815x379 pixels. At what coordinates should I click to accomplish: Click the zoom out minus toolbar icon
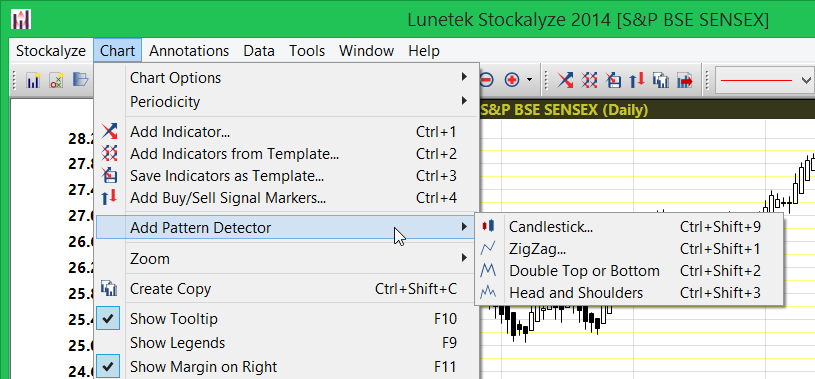click(487, 80)
